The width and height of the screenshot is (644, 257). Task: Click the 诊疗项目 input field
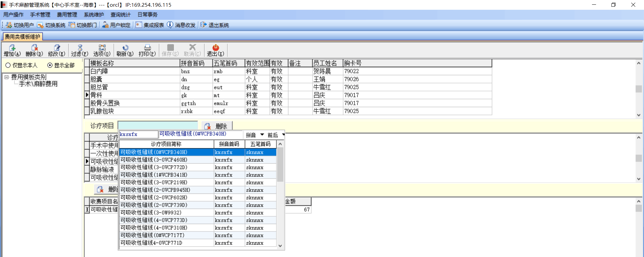[x=158, y=126]
